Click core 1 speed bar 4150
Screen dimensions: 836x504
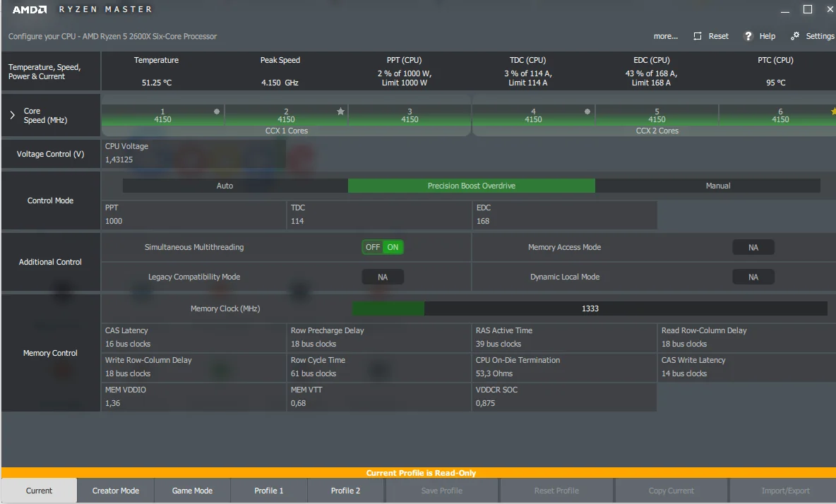(x=162, y=116)
